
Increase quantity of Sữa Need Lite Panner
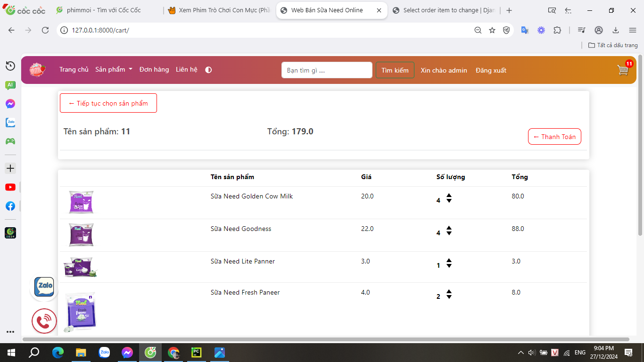[x=449, y=260]
